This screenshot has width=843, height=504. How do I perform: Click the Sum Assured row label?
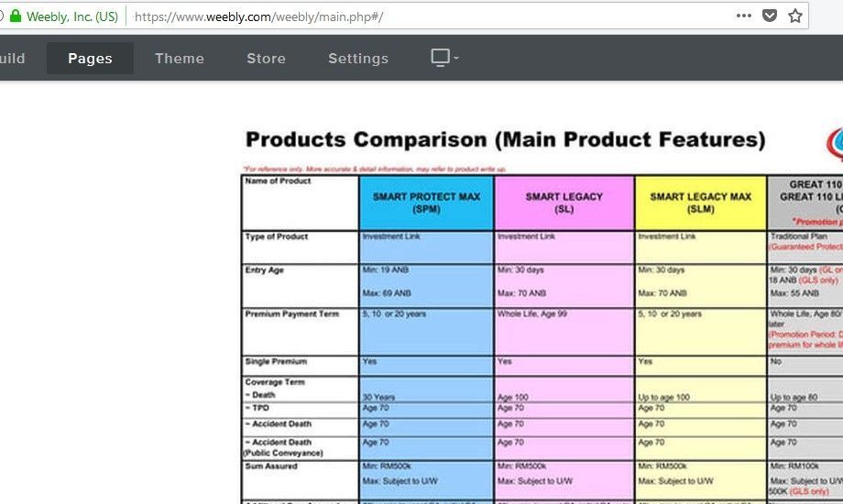(x=270, y=466)
